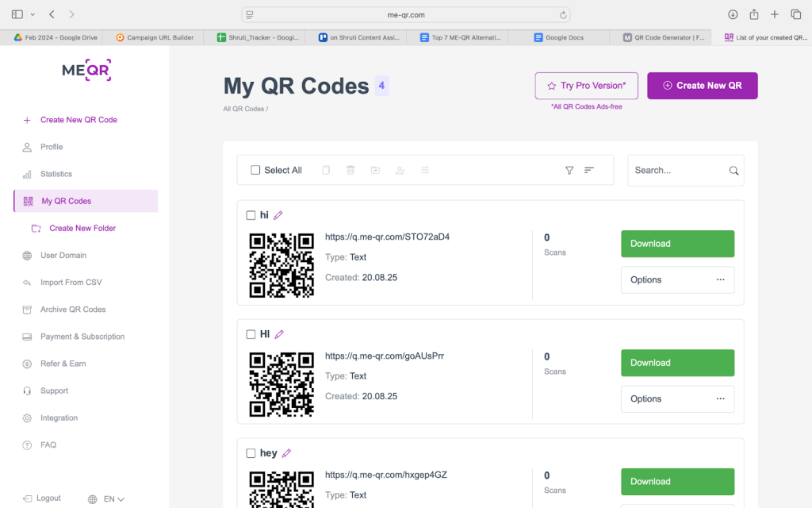Click the filter funnel icon
The width and height of the screenshot is (812, 508).
tap(569, 170)
